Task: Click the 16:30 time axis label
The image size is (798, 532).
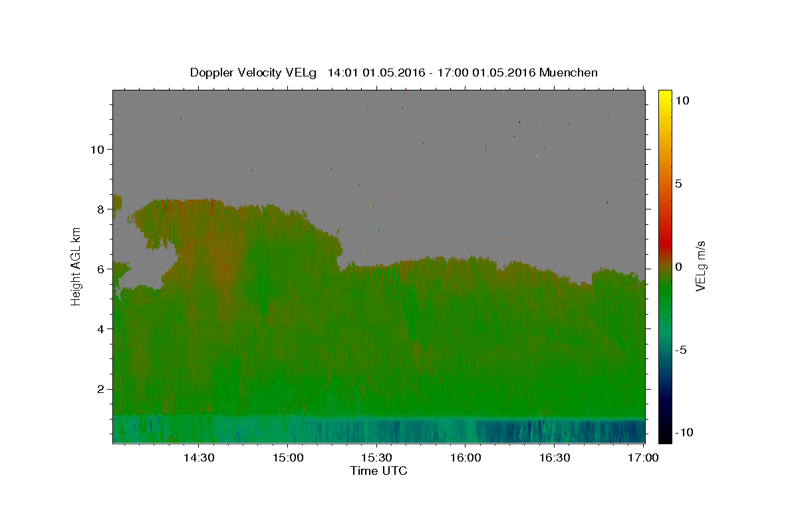Action: (x=555, y=458)
